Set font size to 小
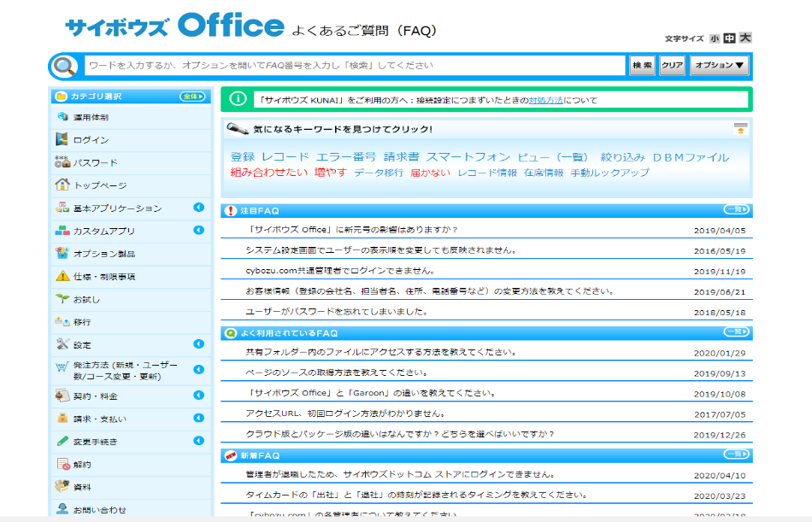This screenshot has width=812, height=522. click(715, 38)
